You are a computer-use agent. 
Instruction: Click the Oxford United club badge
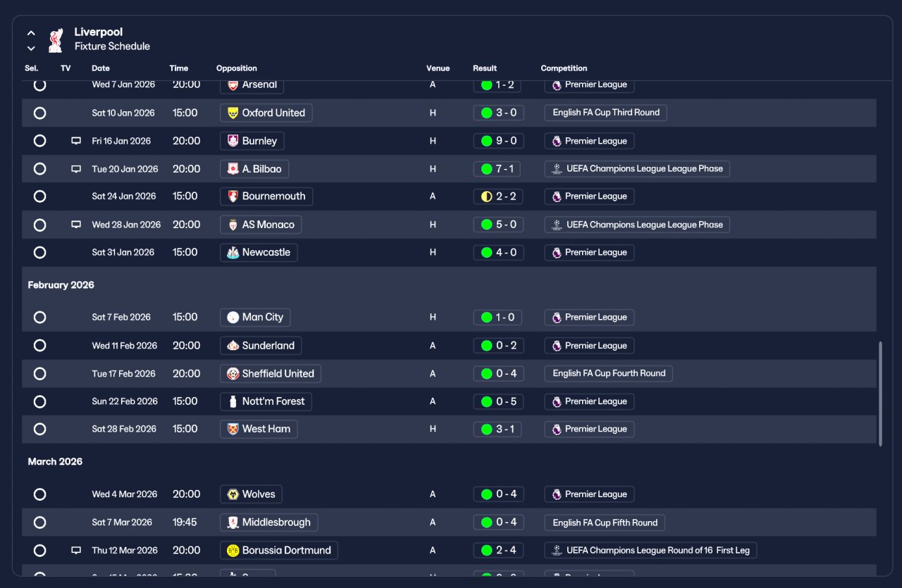click(x=233, y=113)
